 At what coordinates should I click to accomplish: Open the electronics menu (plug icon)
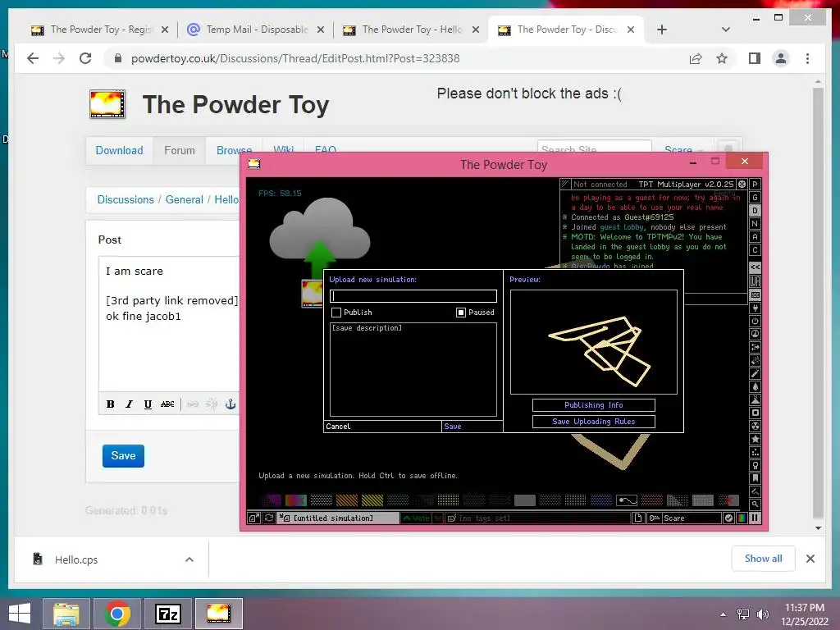point(755,308)
